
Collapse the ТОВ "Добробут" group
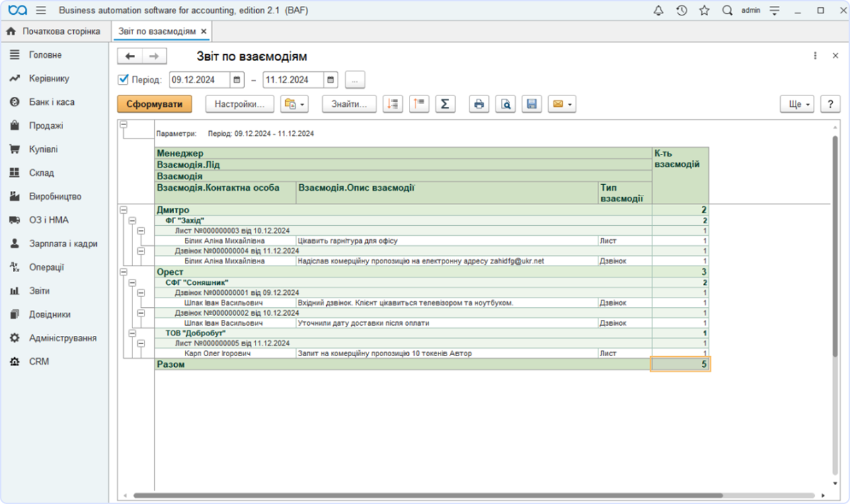(x=132, y=333)
